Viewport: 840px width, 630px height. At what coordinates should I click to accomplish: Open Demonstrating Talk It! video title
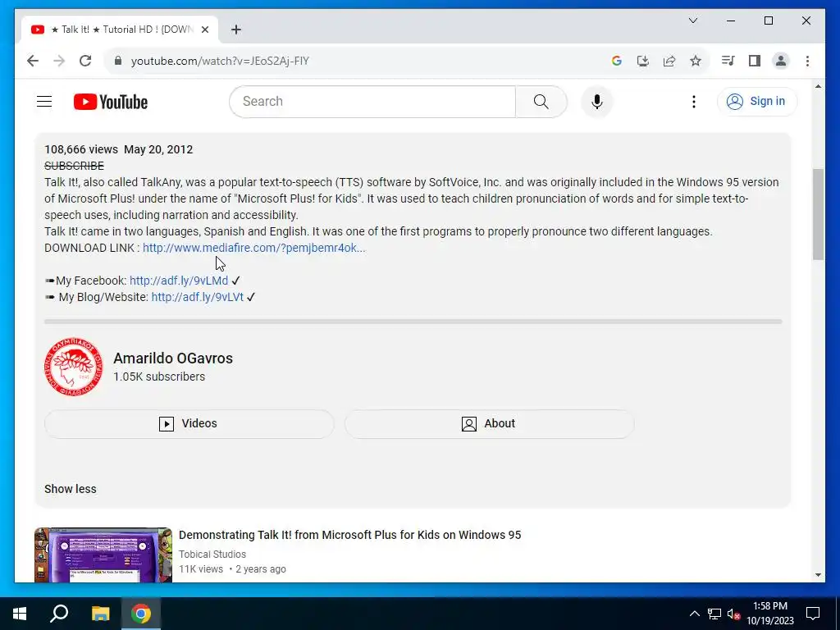point(349,535)
